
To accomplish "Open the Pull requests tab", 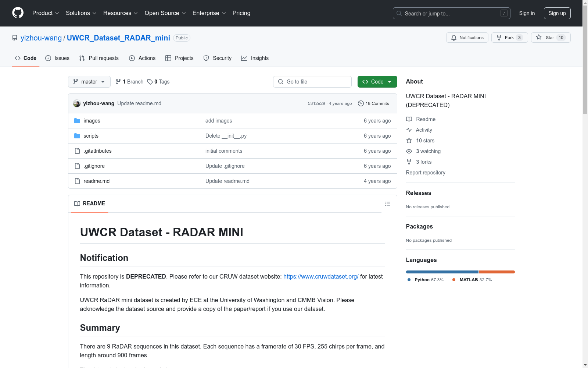I will (99, 58).
